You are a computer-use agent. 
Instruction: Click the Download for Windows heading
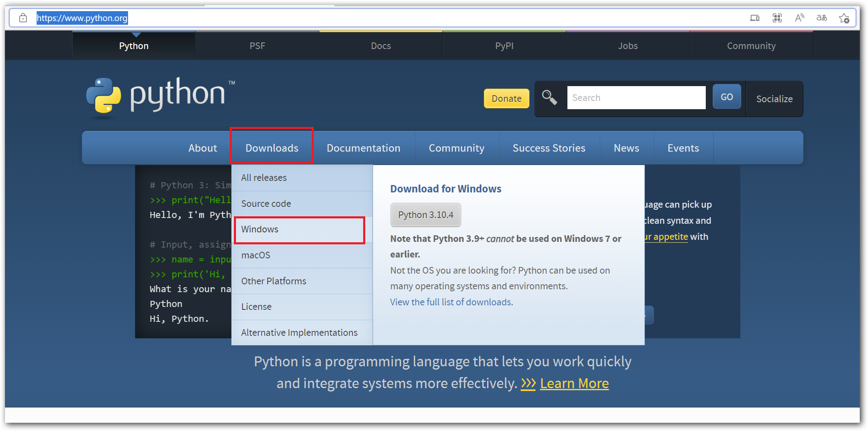click(x=446, y=189)
